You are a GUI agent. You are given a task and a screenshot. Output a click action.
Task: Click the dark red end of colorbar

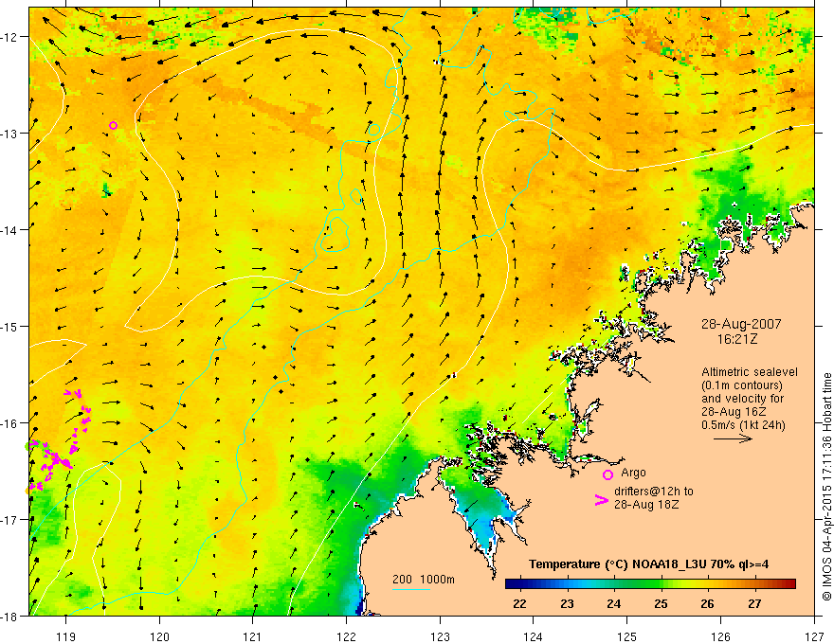[x=789, y=584]
